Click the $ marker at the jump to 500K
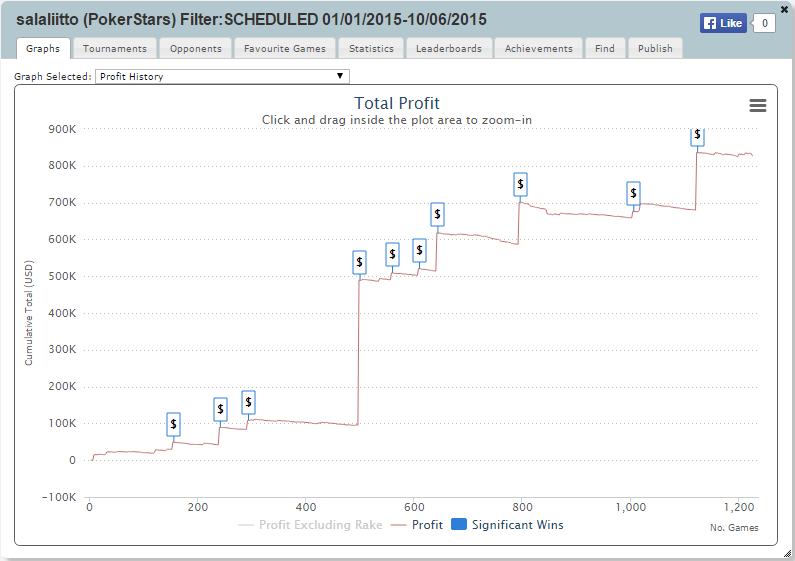The height and width of the screenshot is (561, 795). pyautogui.click(x=359, y=262)
